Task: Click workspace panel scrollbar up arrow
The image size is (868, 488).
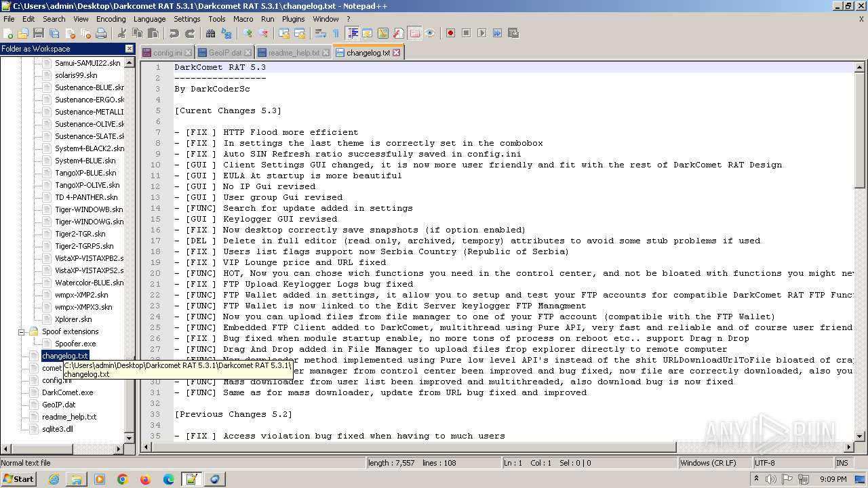Action: [x=130, y=62]
